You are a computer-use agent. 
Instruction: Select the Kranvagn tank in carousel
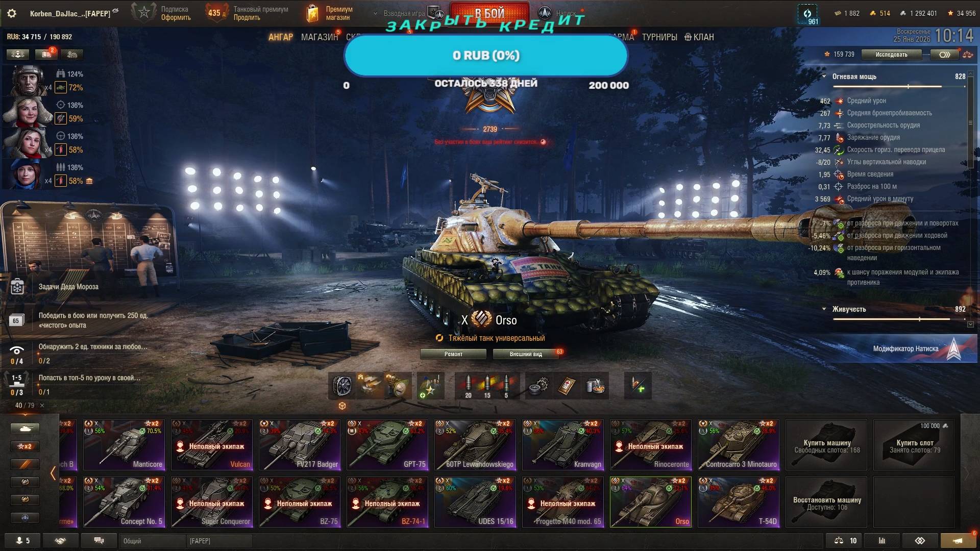[x=563, y=444]
